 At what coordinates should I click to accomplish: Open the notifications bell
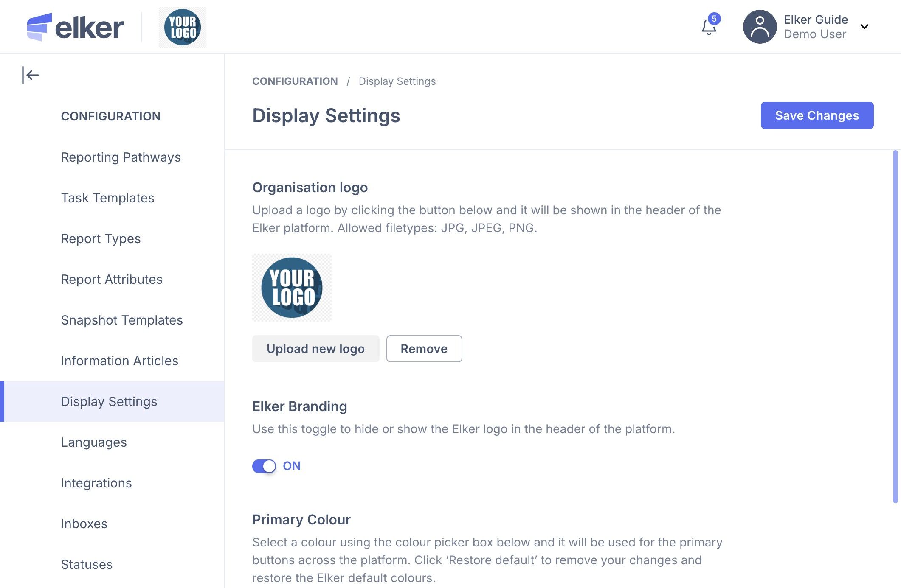(x=709, y=27)
